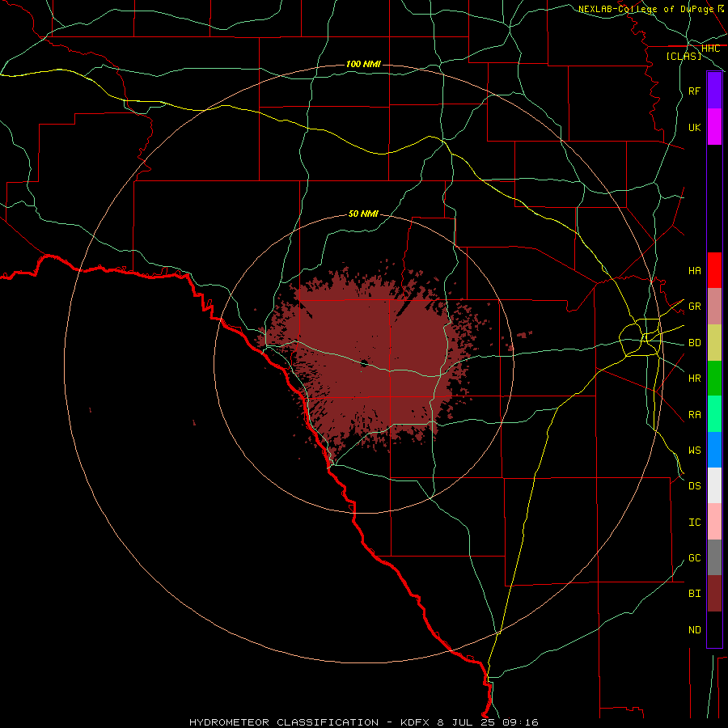The image size is (728, 728).
Task: Click the BD legend label
Action: (694, 343)
